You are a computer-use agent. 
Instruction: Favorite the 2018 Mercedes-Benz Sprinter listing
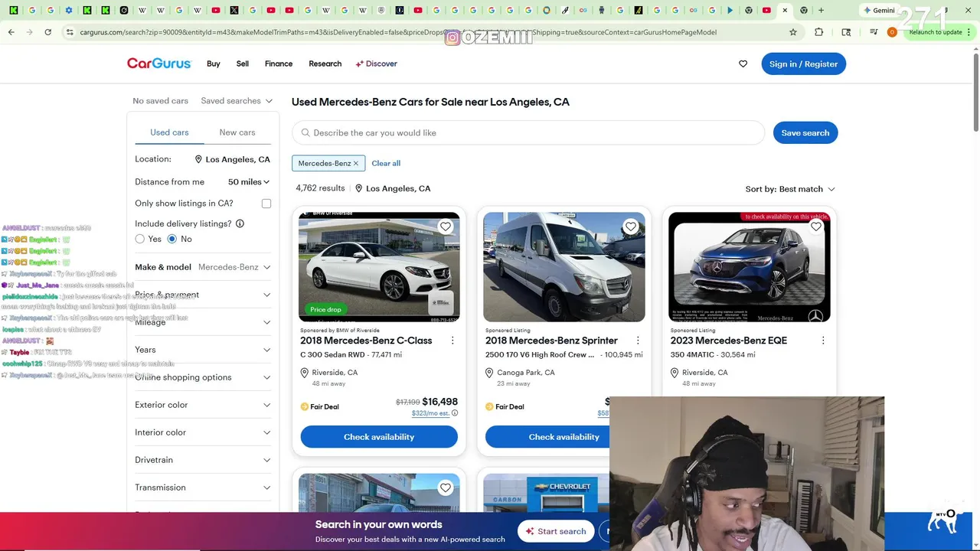631,227
